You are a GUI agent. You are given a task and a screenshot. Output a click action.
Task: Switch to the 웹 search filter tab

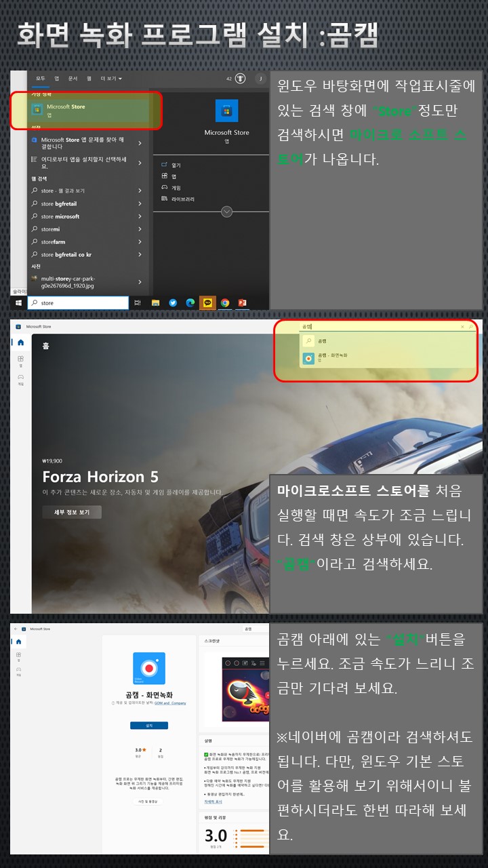click(89, 79)
